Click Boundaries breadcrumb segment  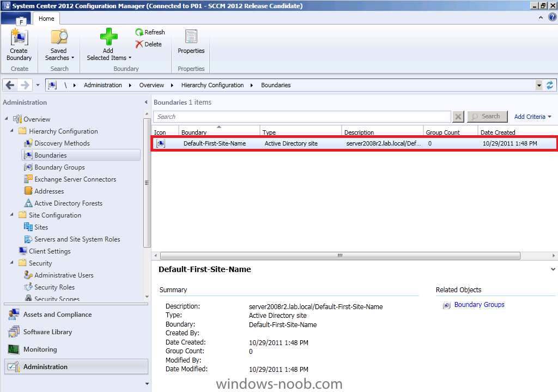(x=276, y=85)
